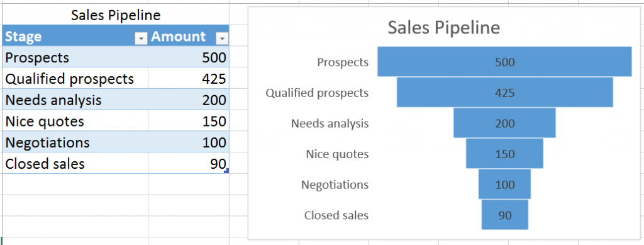Select the Sales Pipeline table title cell
Viewport: 644px width, 245px height.
coord(116,15)
